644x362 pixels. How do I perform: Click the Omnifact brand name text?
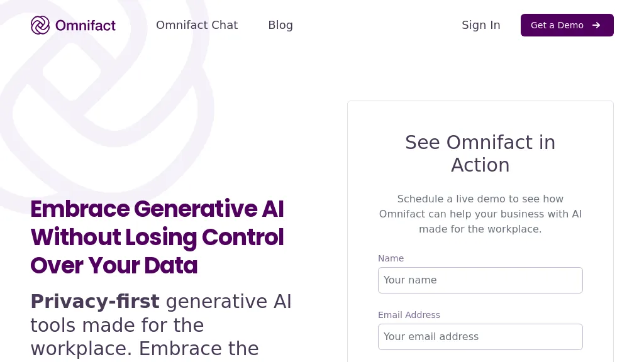(x=86, y=25)
